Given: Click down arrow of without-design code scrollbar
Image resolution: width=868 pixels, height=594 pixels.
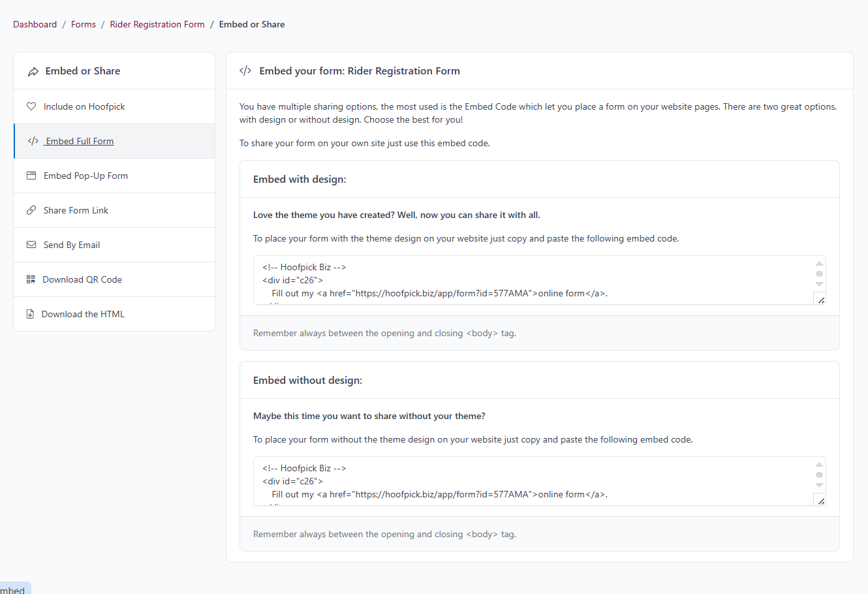Looking at the screenshot, I should 819,486.
